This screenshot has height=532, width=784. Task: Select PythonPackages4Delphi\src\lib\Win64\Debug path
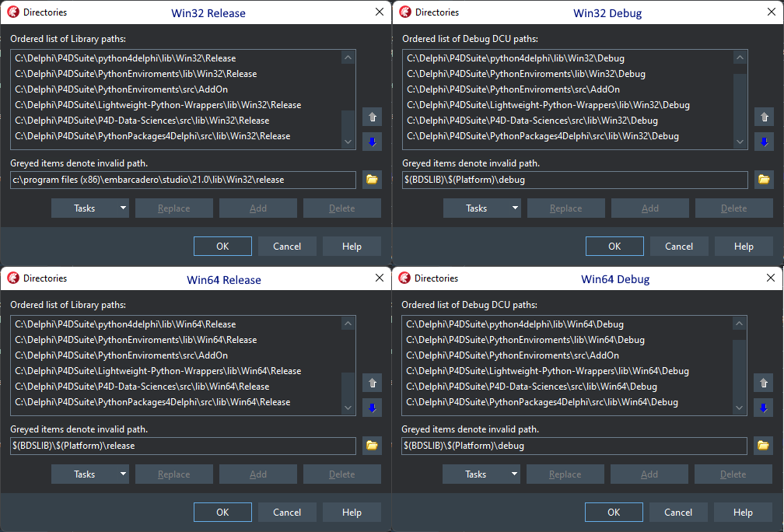pos(567,401)
